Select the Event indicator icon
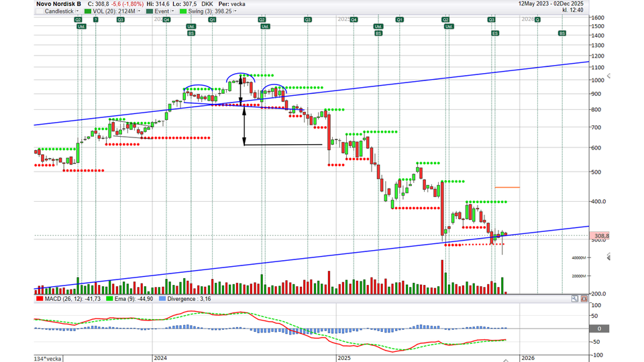 click(x=150, y=11)
